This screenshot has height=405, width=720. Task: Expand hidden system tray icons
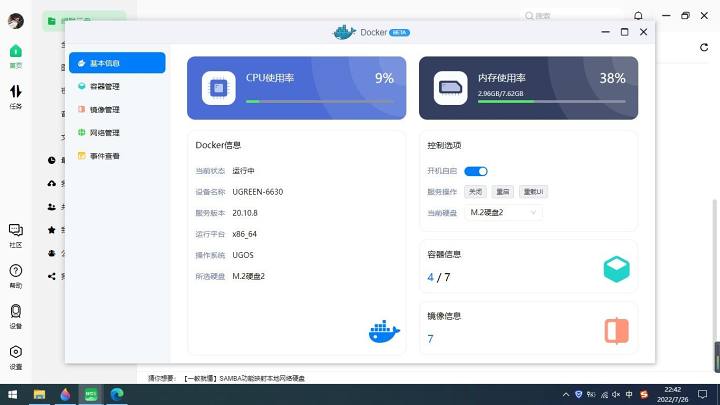click(x=566, y=394)
